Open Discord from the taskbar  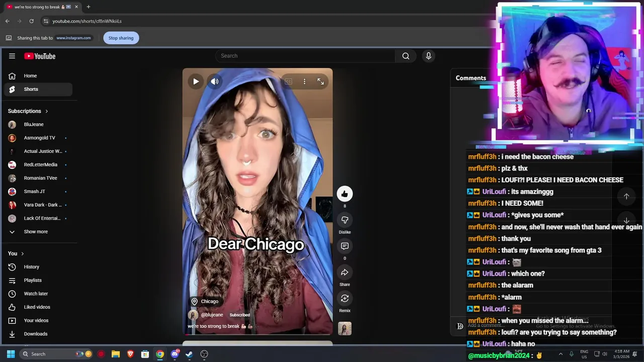[x=175, y=354]
